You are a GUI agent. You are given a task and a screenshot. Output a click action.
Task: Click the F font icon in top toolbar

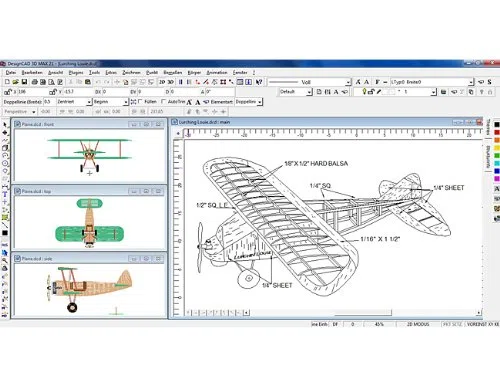(377, 82)
